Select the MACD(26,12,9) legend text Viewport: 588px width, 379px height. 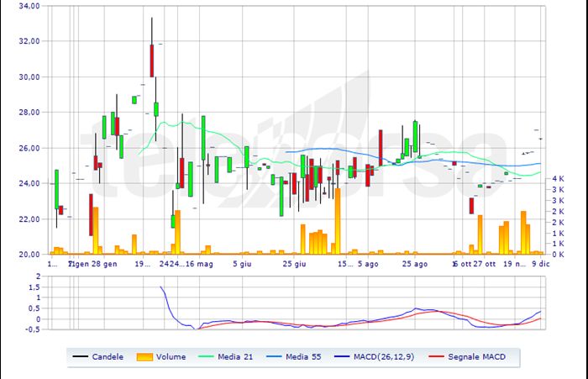(x=386, y=357)
